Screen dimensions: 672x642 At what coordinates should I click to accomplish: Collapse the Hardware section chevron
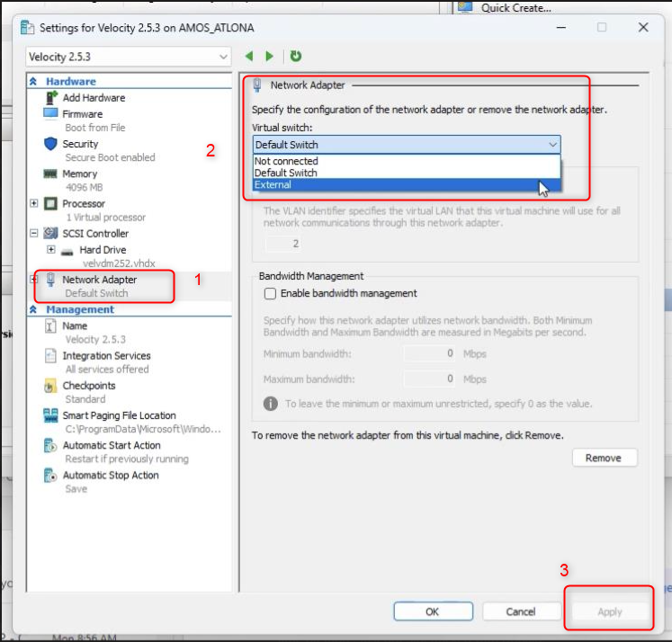click(33, 81)
